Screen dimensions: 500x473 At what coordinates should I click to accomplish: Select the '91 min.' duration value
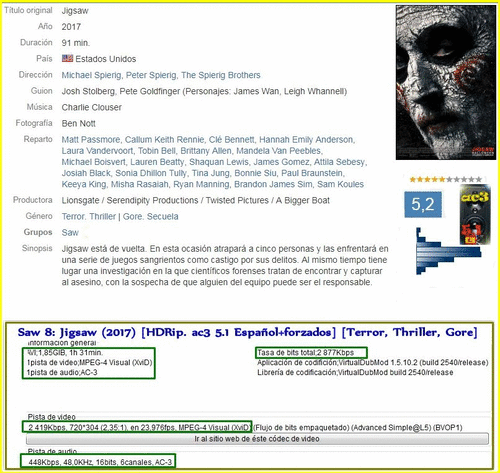(76, 43)
